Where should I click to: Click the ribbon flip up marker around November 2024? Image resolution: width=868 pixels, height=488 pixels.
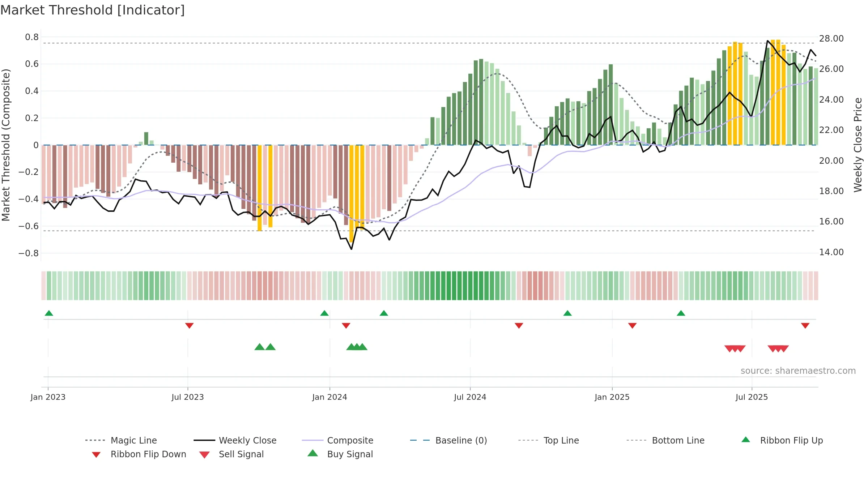(567, 313)
